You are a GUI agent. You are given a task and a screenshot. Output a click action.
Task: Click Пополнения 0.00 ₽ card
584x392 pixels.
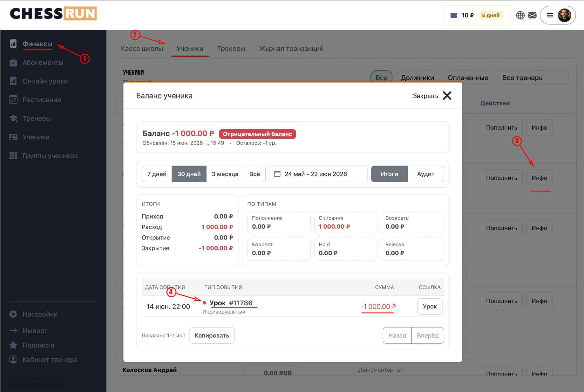pyautogui.click(x=279, y=222)
